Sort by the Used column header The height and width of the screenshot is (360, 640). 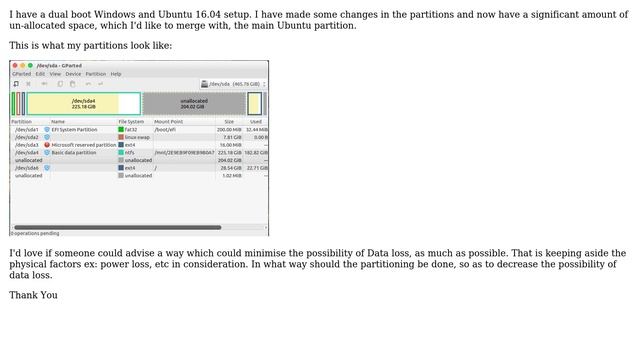point(256,122)
